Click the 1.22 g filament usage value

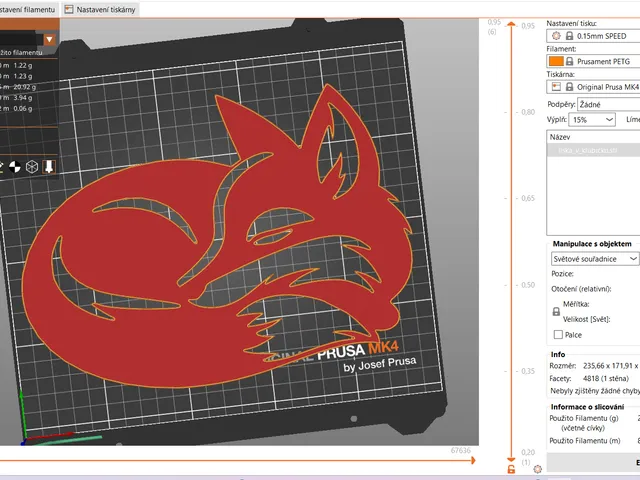point(23,65)
